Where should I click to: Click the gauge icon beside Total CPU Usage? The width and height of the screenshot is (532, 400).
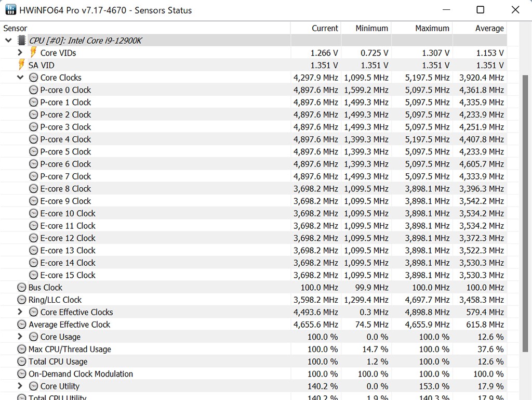pyautogui.click(x=21, y=362)
